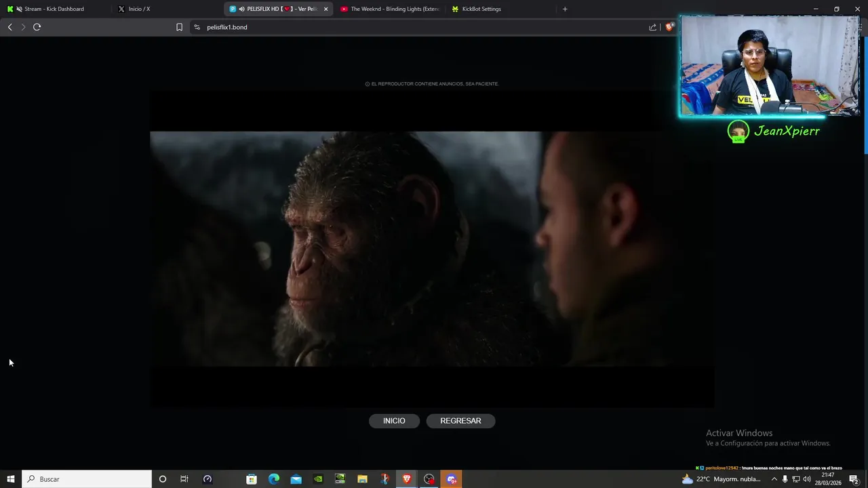Open File Explorer folder on taskbar
This screenshot has width=868, height=488.
click(x=362, y=479)
